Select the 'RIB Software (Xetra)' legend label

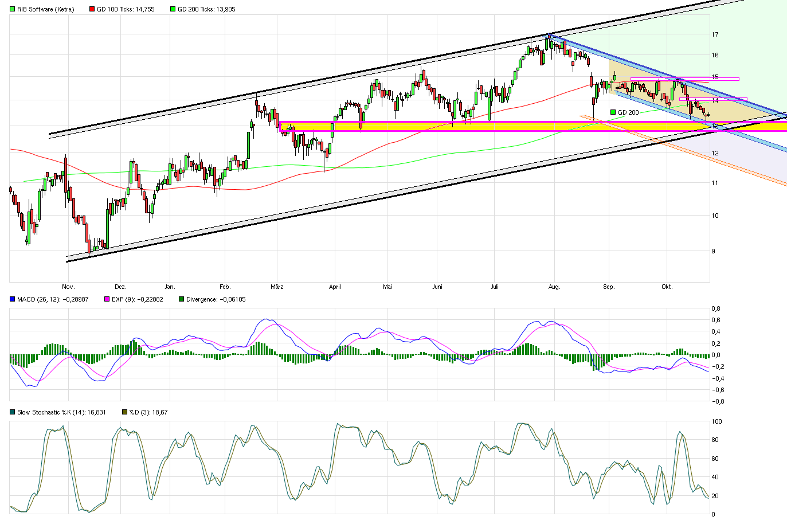46,9
